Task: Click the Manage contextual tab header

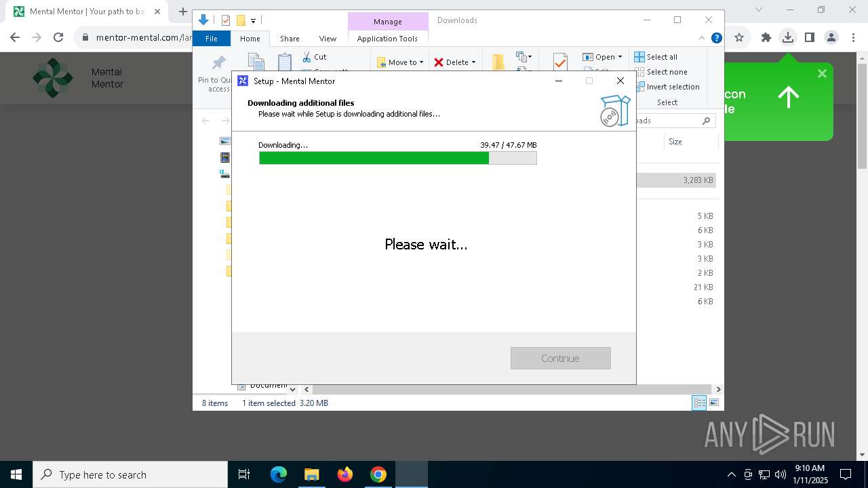Action: point(388,22)
